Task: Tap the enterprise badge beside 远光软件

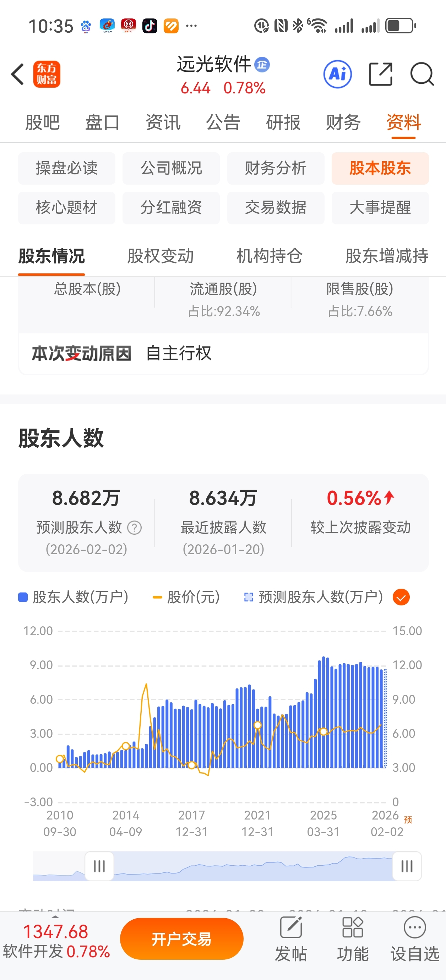Action: coord(262,64)
